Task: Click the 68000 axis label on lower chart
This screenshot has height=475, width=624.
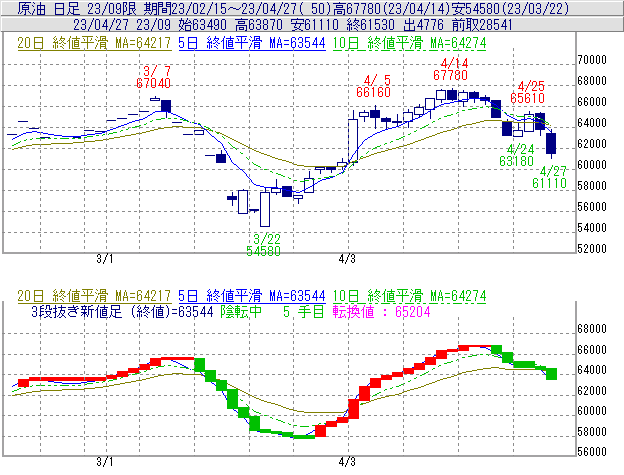Action: click(x=592, y=329)
